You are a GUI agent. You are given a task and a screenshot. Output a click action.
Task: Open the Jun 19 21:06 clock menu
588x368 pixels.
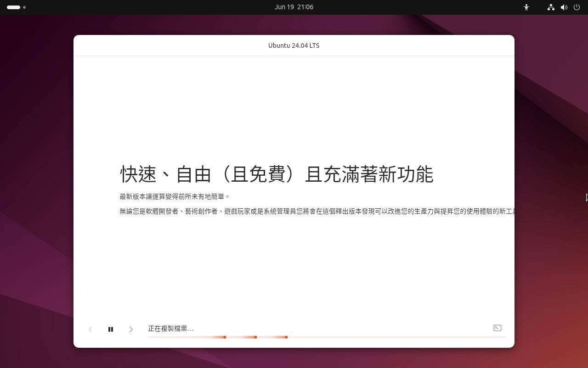294,7
